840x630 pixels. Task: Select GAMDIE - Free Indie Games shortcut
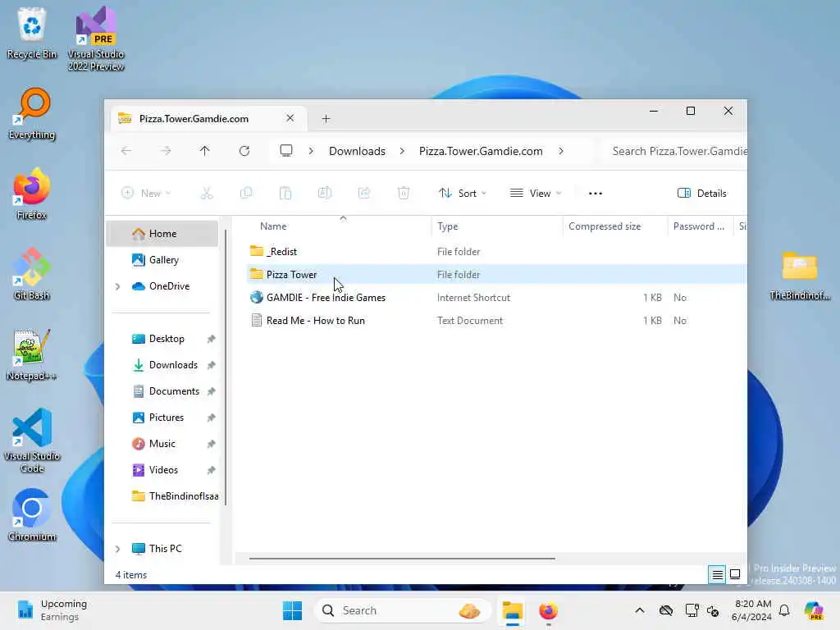tap(495, 297)
